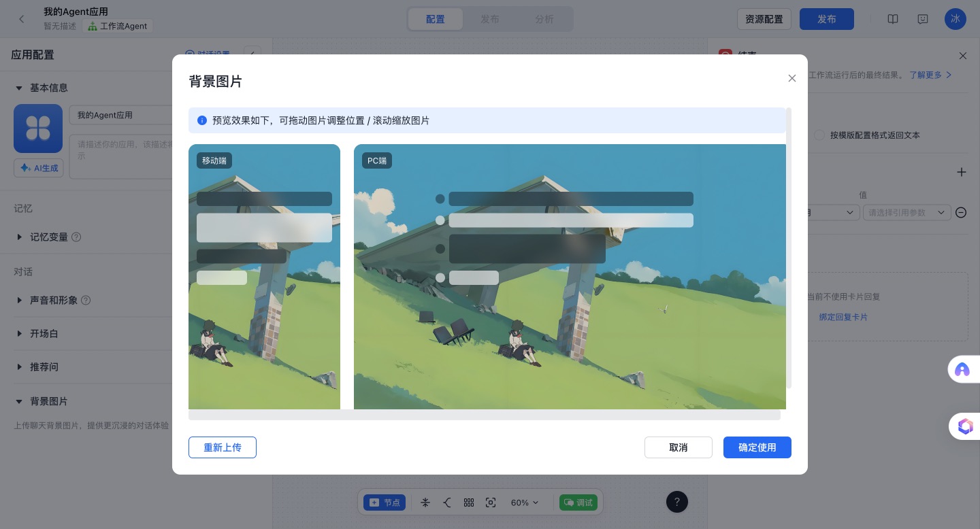Image resolution: width=980 pixels, height=529 pixels.
Task: Click the app description text area
Action: click(x=120, y=156)
